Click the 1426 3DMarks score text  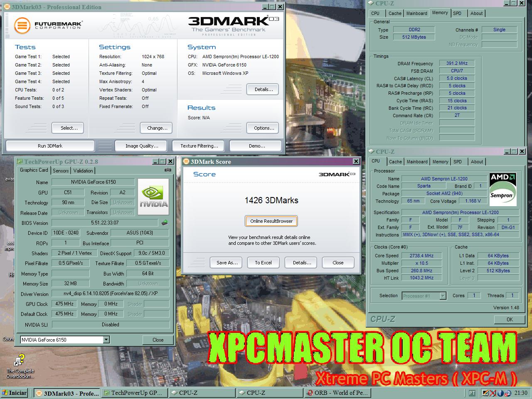point(271,200)
